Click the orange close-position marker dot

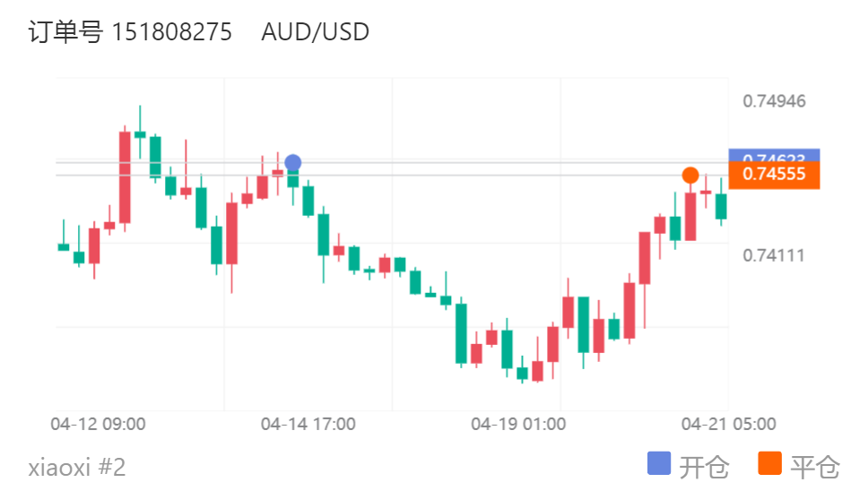coord(690,175)
